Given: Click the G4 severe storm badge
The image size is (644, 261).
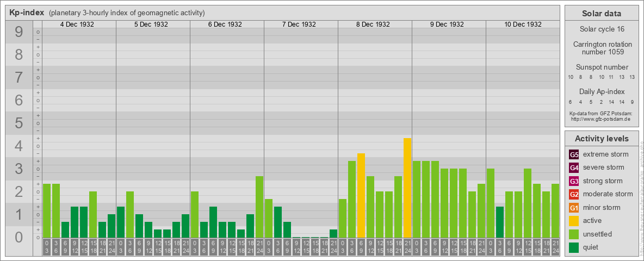Looking at the screenshot, I should 574,168.
